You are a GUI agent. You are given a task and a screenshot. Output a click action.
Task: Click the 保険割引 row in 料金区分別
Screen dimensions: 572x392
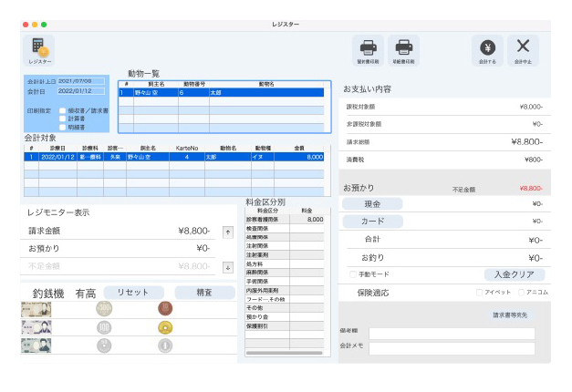pos(285,326)
